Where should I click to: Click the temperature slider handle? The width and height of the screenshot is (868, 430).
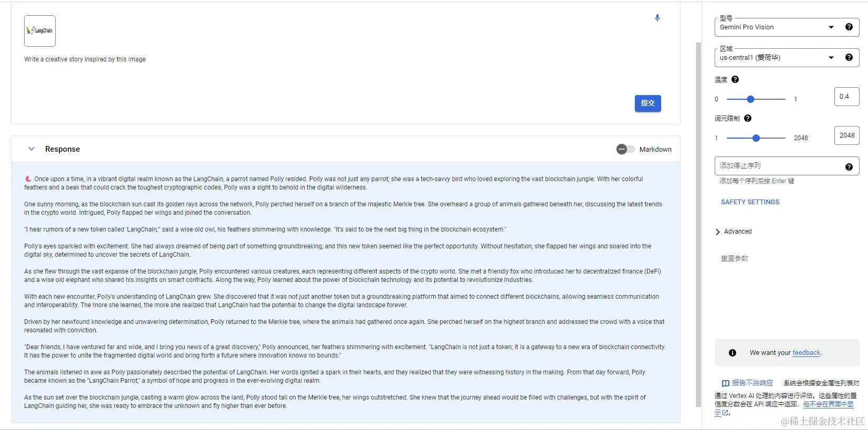tap(750, 99)
